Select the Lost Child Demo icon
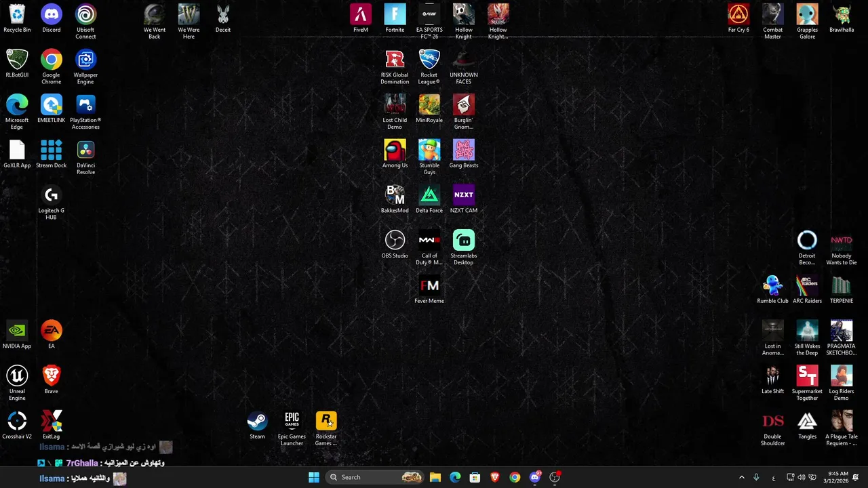868x488 pixels. click(395, 113)
